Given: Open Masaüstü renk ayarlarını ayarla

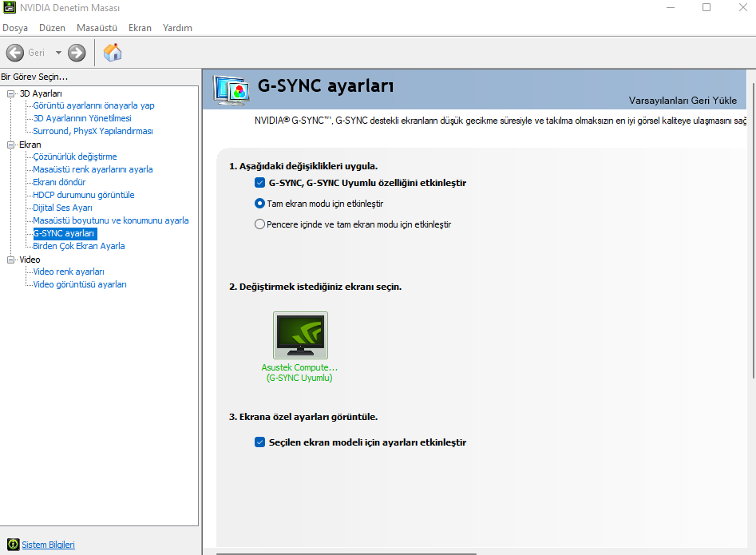Looking at the screenshot, I should click(93, 169).
